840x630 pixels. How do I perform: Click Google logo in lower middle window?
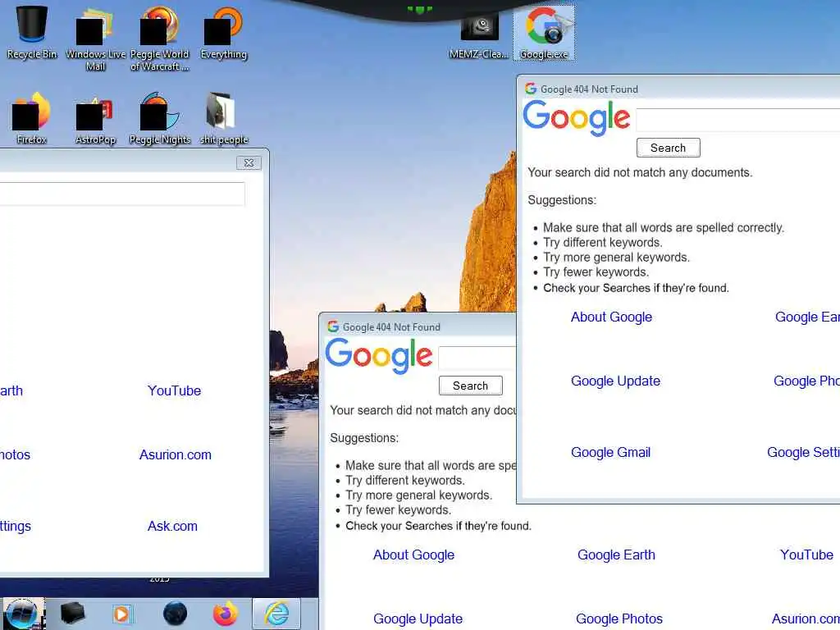379,356
